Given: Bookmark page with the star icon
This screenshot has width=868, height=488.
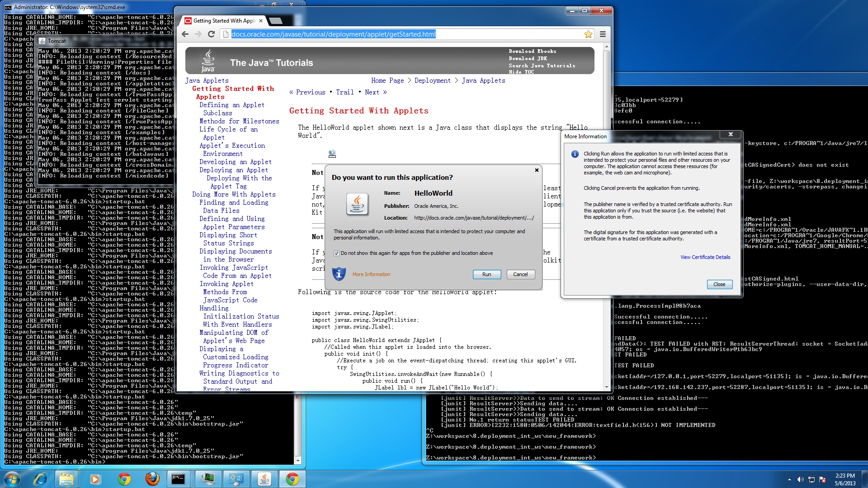Looking at the screenshot, I should tap(588, 34).
